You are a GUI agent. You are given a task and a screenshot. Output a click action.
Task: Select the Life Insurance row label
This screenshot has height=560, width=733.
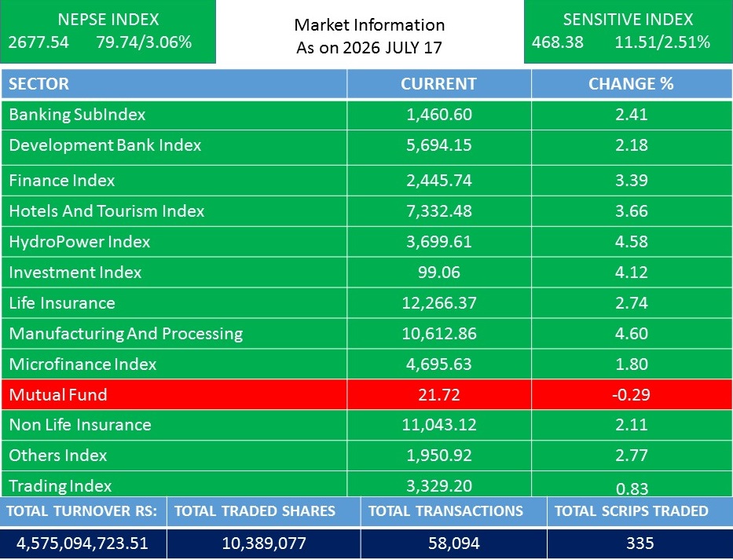click(62, 303)
